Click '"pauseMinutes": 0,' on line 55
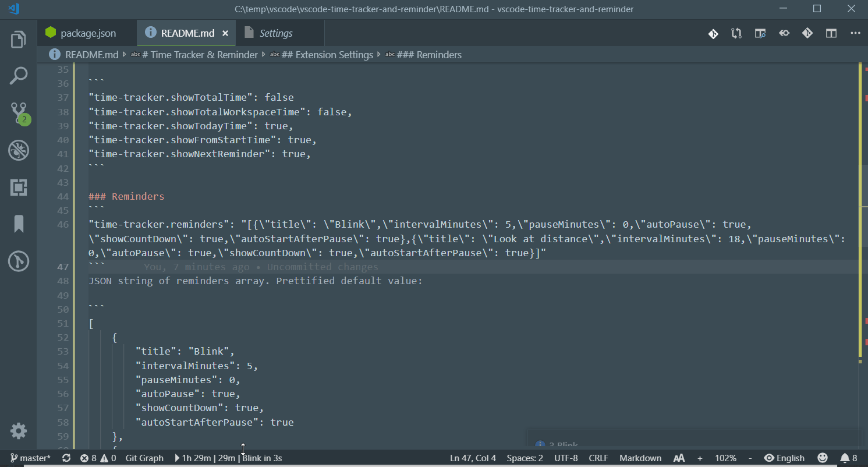 pos(187,380)
